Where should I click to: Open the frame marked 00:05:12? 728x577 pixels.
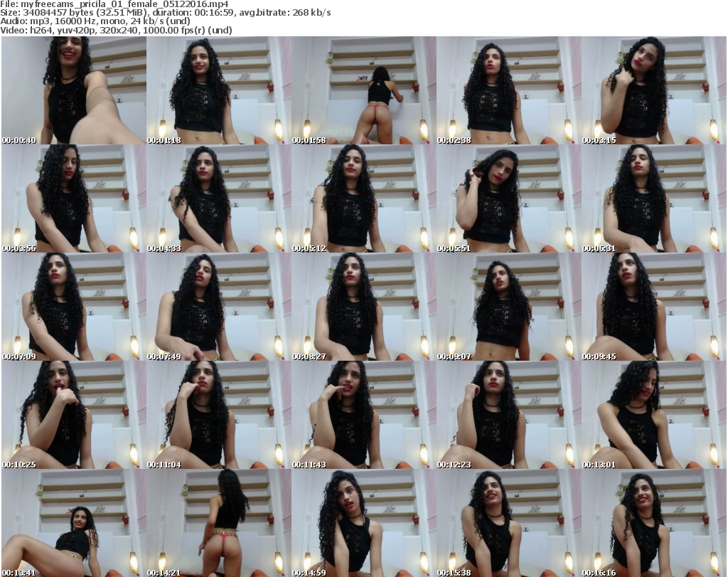[x=364, y=198]
